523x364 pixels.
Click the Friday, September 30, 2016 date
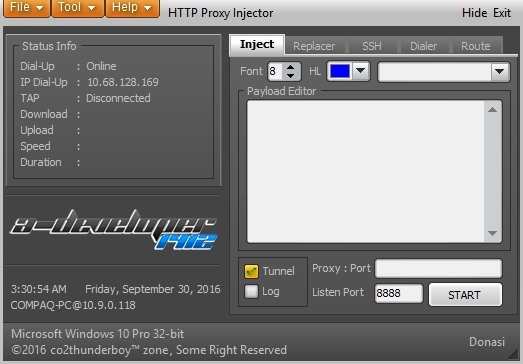click(x=152, y=289)
